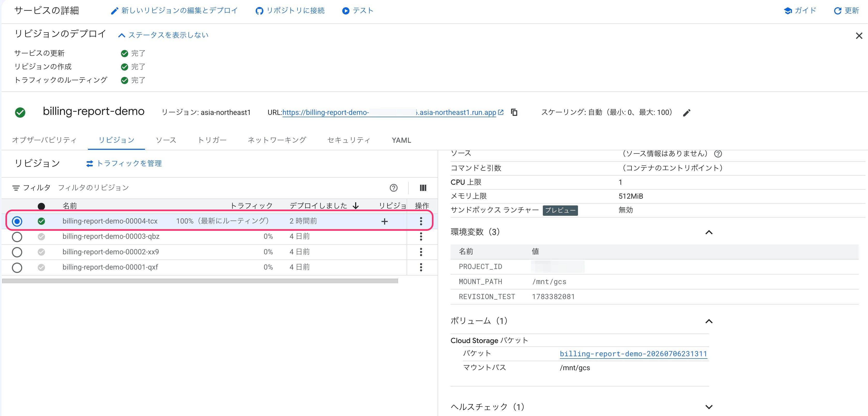
Task: Open external link icon beside service URL
Action: (501, 112)
